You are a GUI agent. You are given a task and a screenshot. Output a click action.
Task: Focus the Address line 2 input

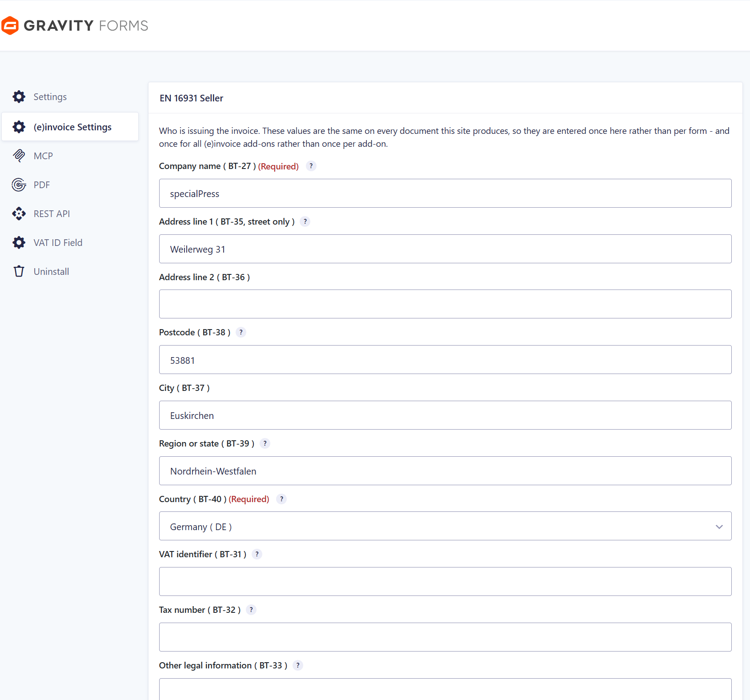[445, 304]
